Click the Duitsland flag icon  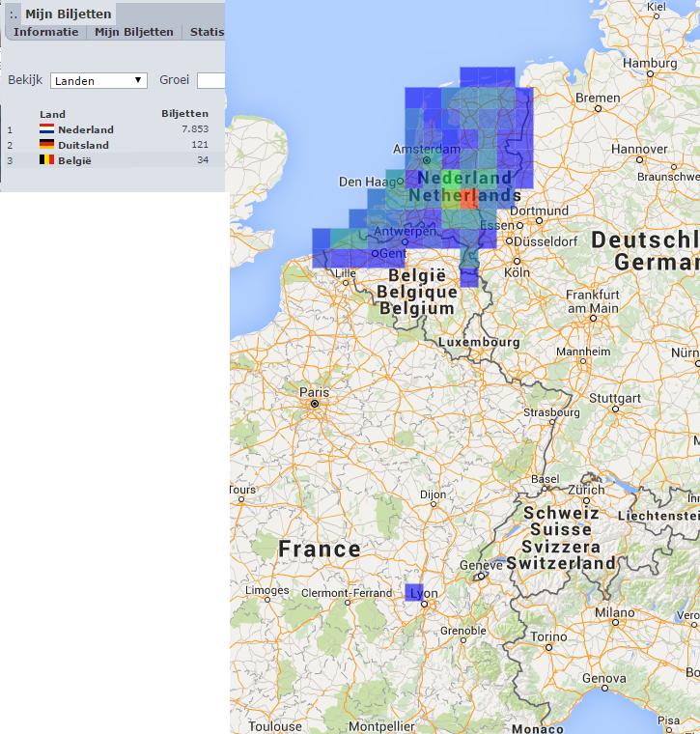click(46, 144)
